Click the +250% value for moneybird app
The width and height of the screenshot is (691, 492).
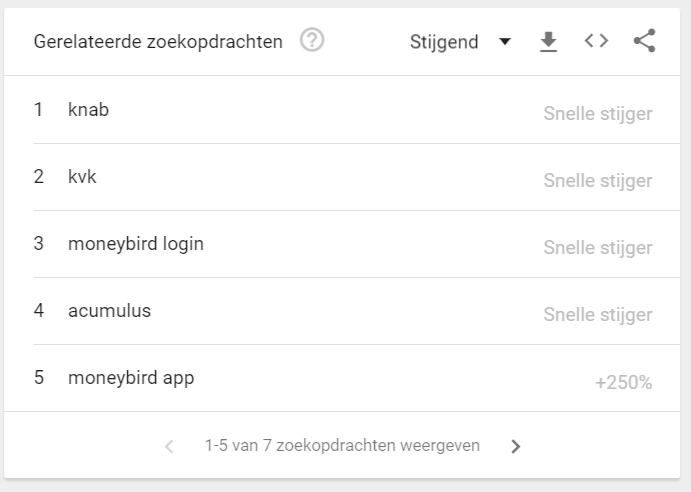(624, 382)
